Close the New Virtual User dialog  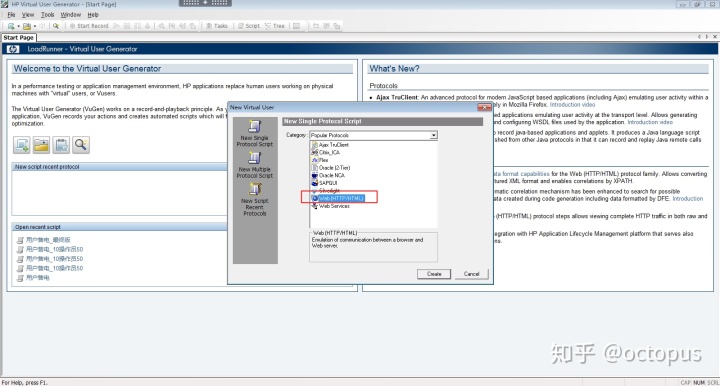tap(484, 107)
